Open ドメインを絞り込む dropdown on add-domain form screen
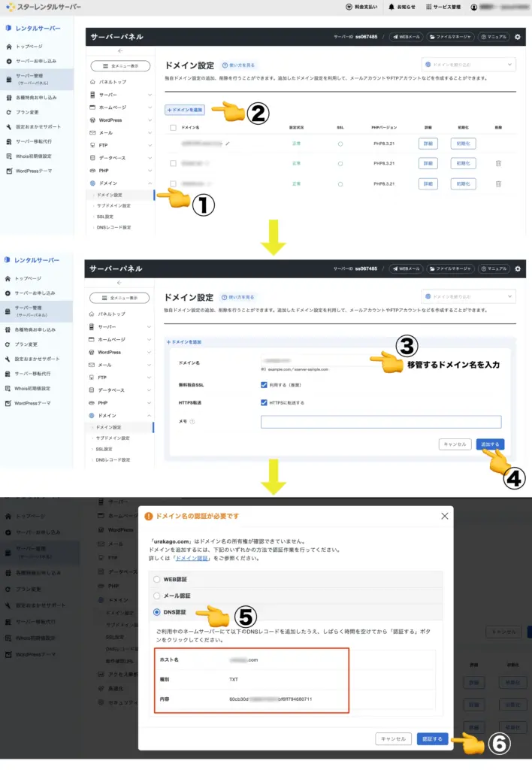 pyautogui.click(x=469, y=296)
